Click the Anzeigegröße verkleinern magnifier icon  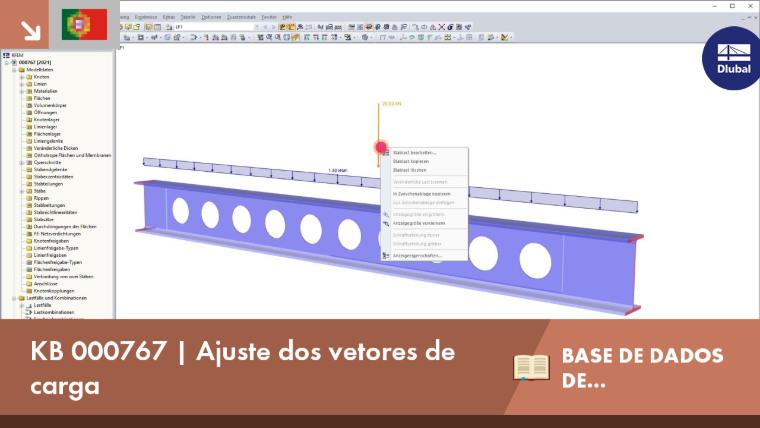(386, 223)
